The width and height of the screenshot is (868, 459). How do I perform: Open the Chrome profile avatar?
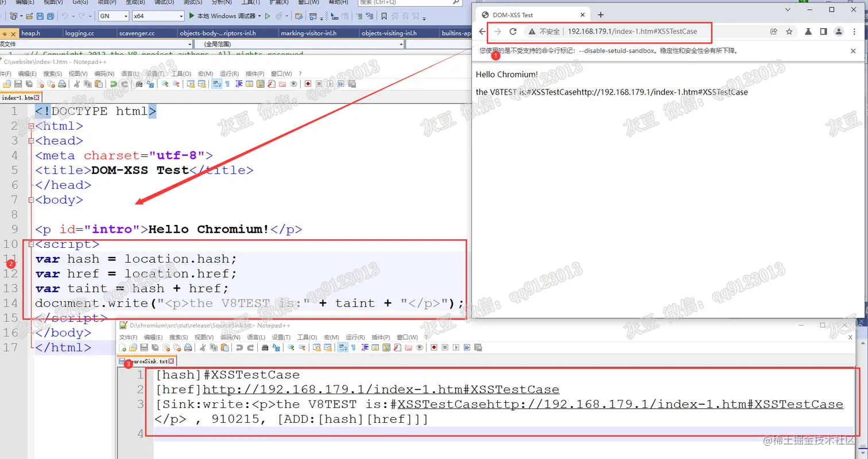click(x=839, y=32)
